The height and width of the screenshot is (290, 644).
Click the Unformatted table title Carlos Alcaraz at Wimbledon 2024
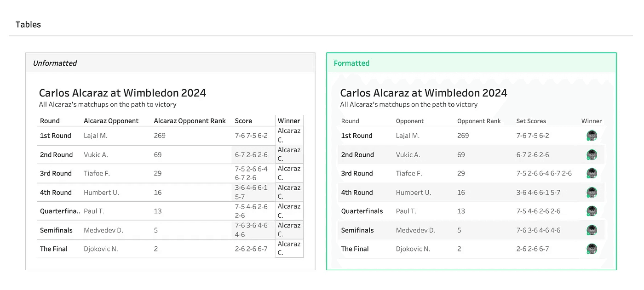click(122, 93)
